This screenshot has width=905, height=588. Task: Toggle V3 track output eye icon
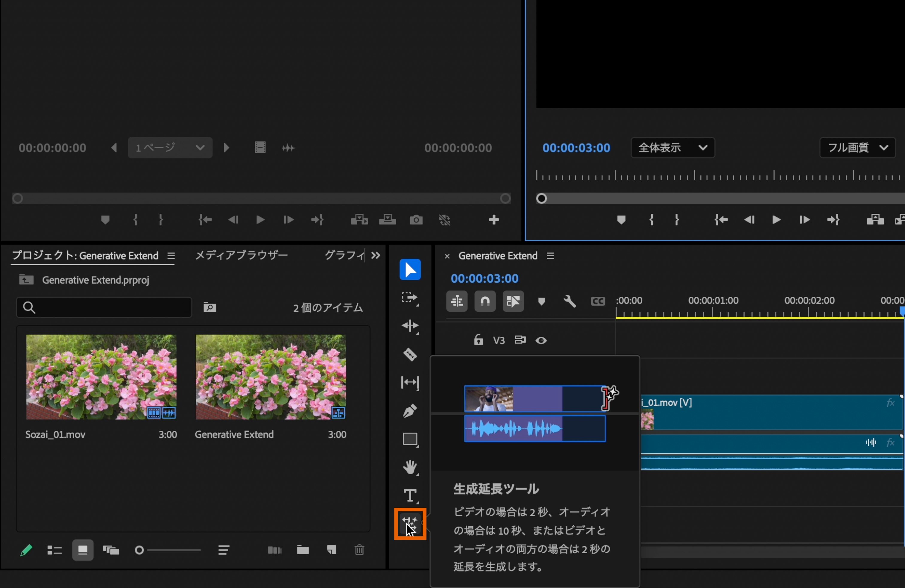tap(541, 340)
